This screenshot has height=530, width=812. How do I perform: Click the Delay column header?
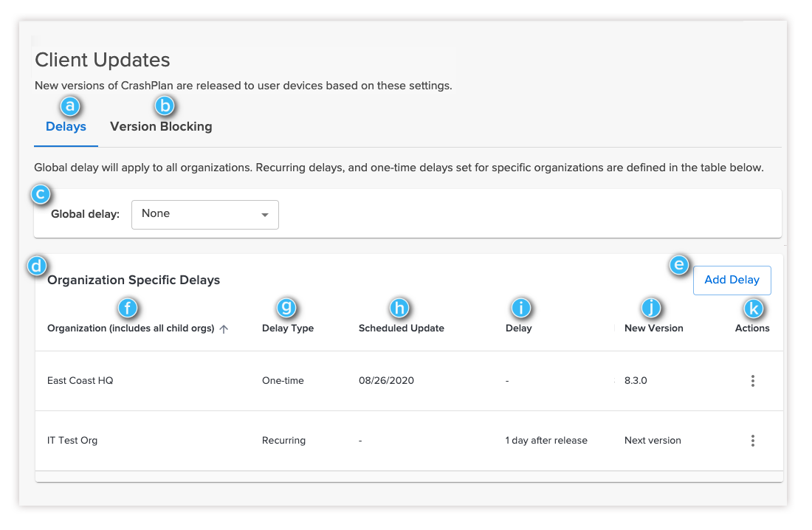tap(518, 328)
